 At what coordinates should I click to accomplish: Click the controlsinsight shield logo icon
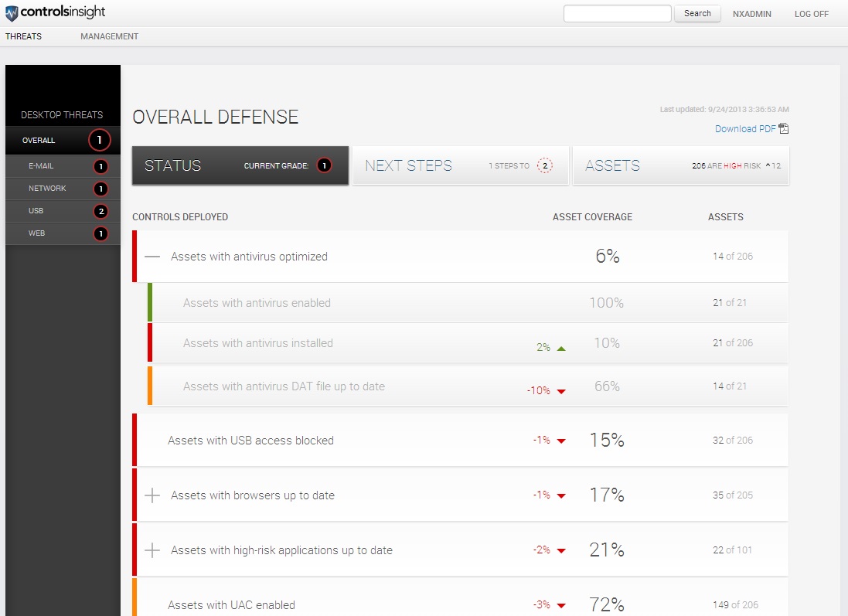[x=11, y=13]
